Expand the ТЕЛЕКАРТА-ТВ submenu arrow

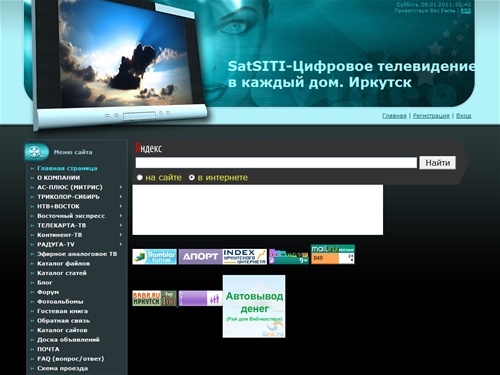tap(121, 225)
